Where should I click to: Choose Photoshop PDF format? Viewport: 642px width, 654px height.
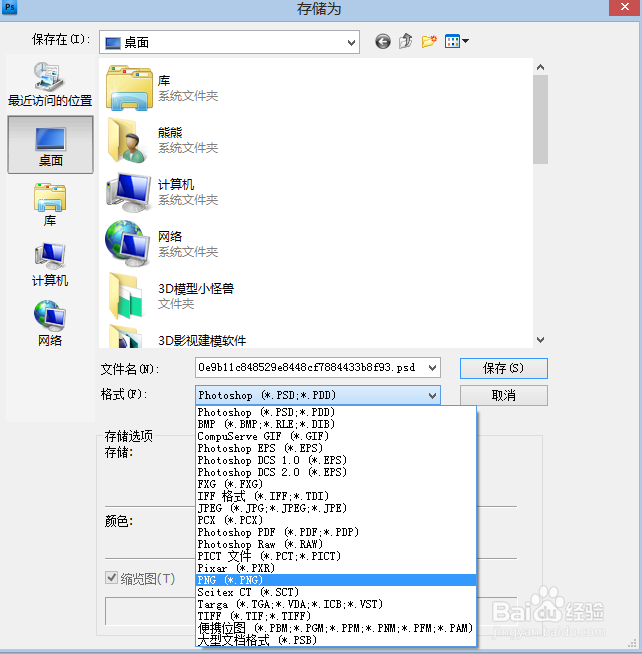point(336,532)
